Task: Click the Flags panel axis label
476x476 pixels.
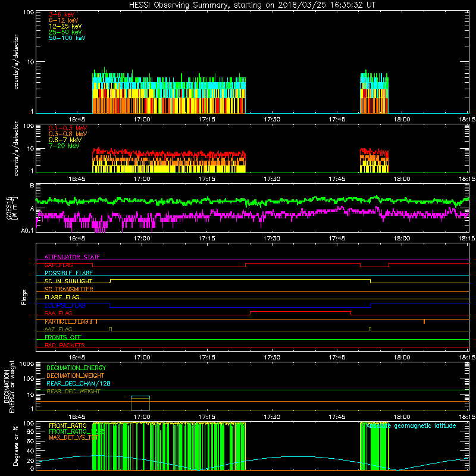Action: click(24, 297)
